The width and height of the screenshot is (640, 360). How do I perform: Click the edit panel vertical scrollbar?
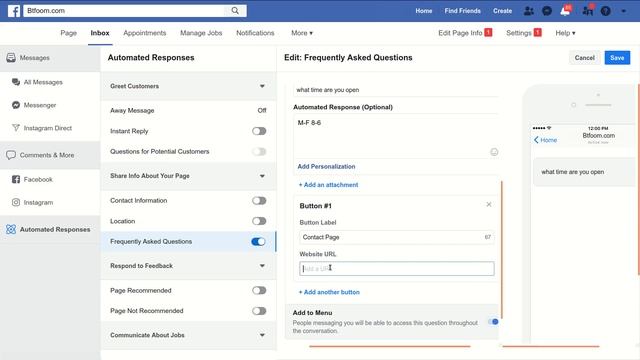pyautogui.click(x=502, y=250)
